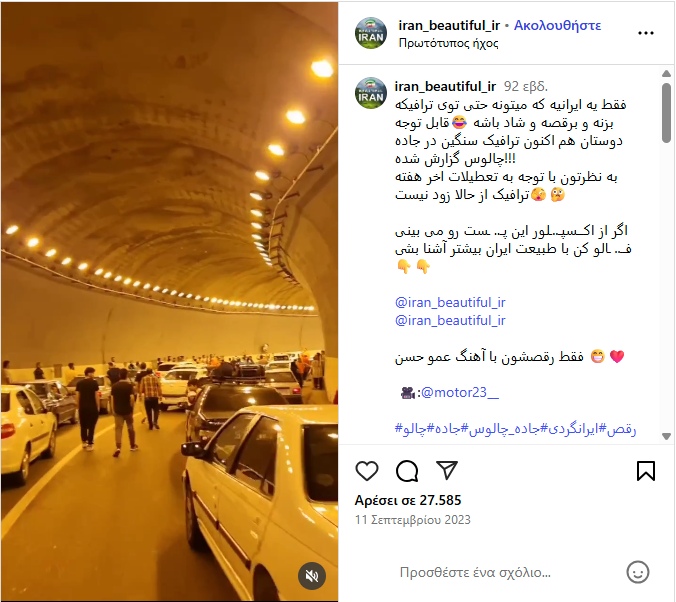Click the caption's profile avatar picture
The height and width of the screenshot is (602, 676).
(x=371, y=93)
